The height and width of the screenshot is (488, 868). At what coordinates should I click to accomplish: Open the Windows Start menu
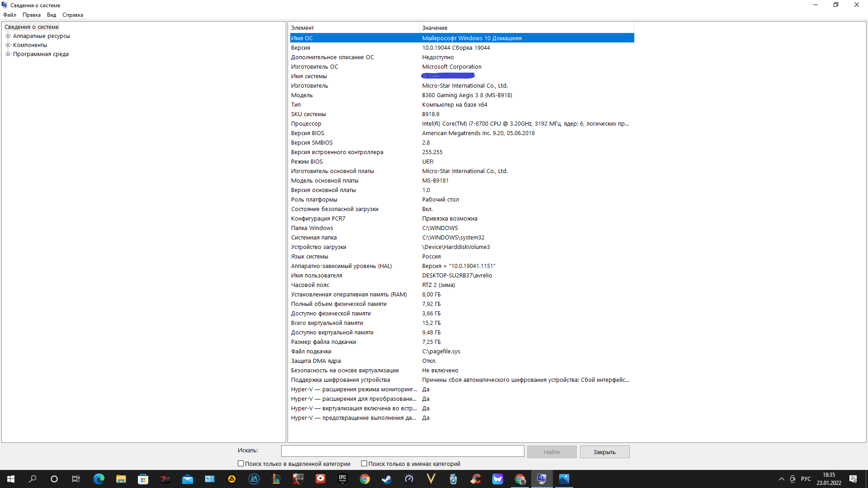click(11, 479)
